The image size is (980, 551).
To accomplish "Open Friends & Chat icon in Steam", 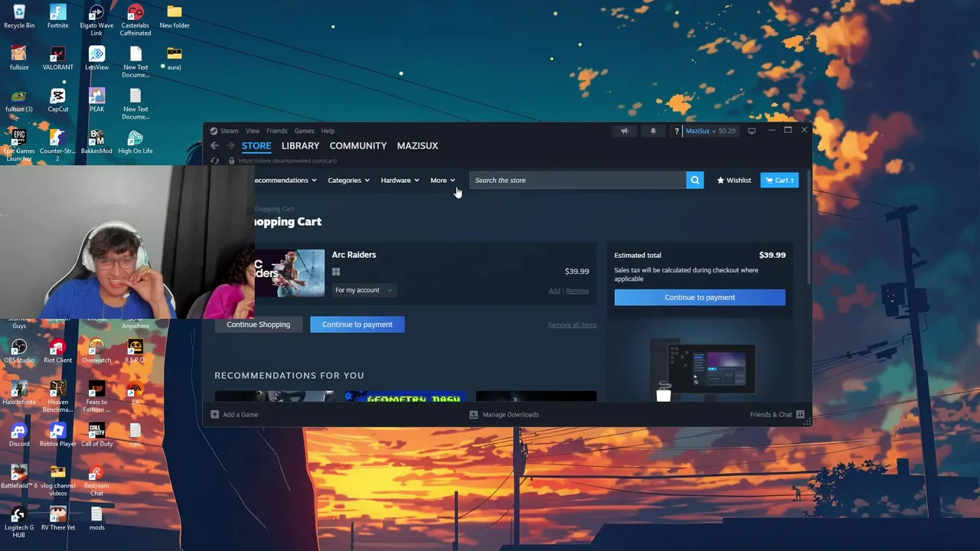I will [800, 415].
